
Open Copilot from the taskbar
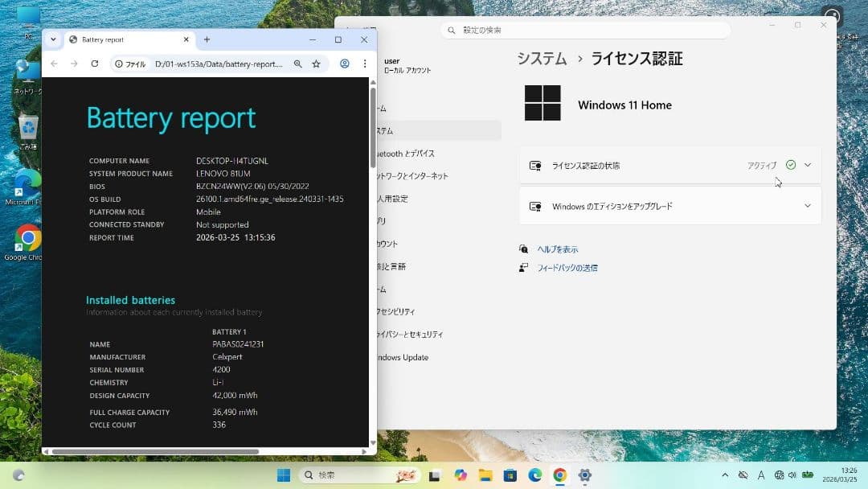click(461, 475)
